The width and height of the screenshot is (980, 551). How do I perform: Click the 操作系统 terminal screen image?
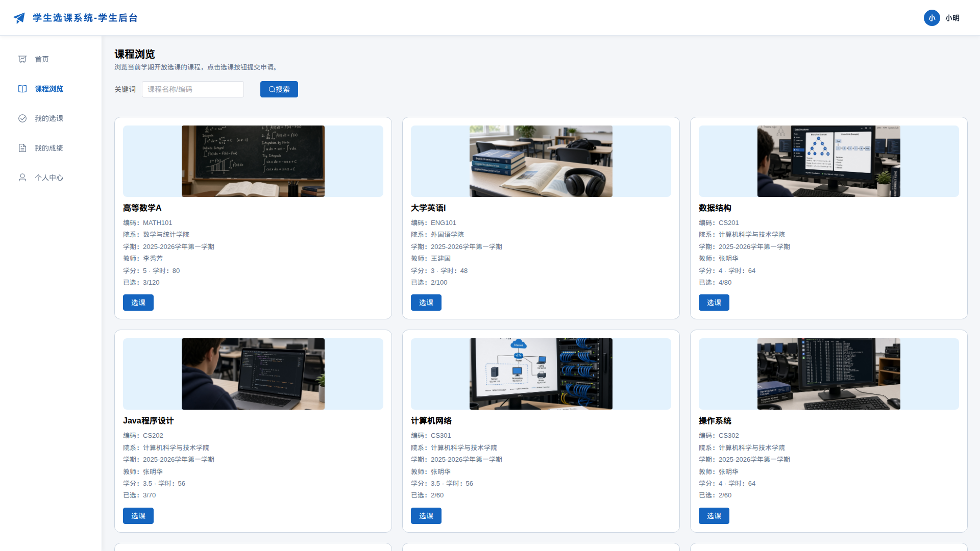(x=829, y=374)
